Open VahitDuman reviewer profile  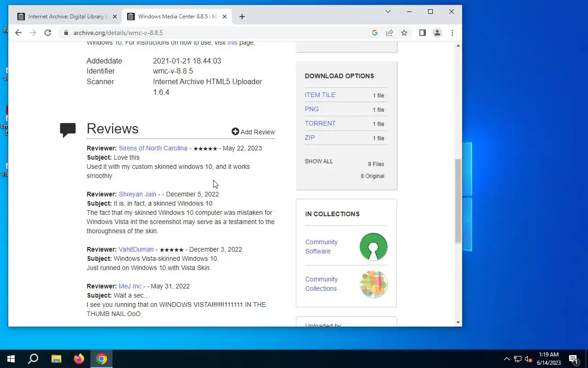pos(136,249)
